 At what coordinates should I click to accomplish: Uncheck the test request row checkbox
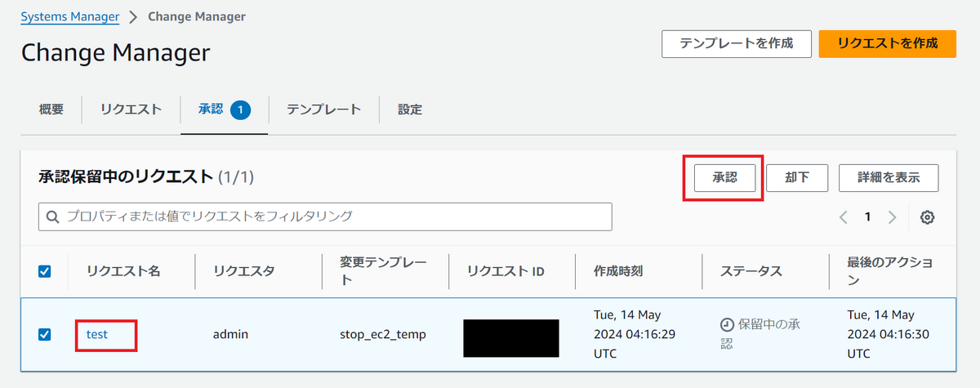(x=45, y=334)
